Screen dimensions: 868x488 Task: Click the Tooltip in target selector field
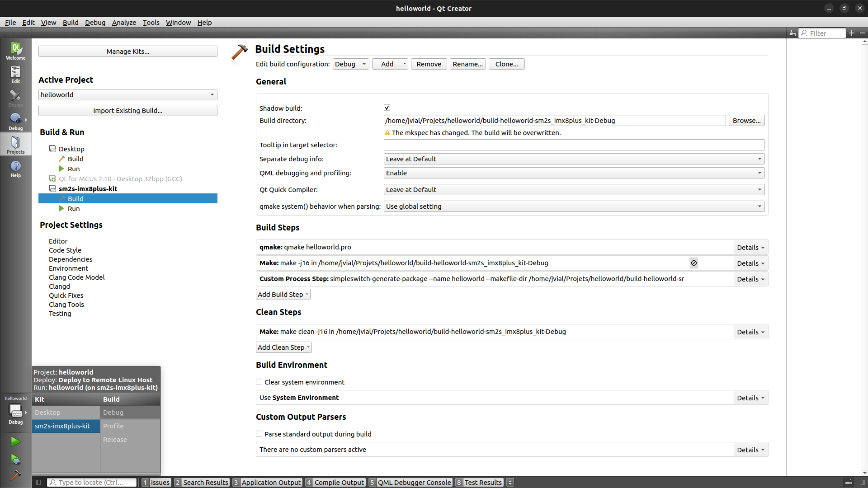574,145
